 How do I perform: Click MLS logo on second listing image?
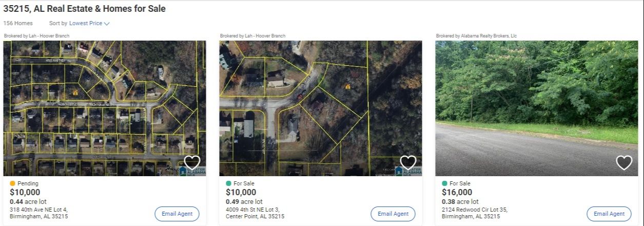[408, 171]
